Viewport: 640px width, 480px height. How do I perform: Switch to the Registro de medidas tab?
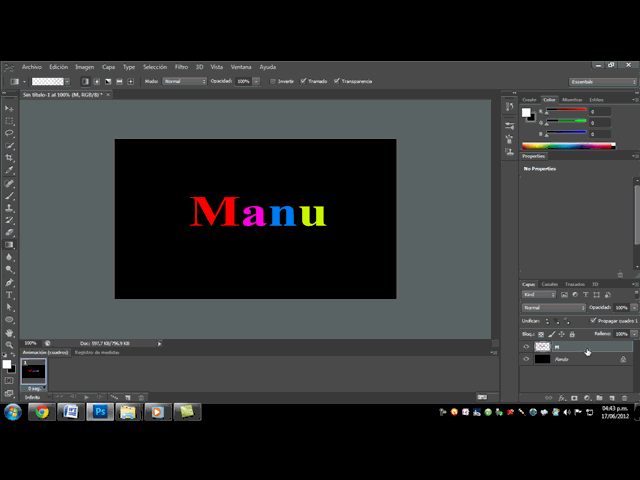97,353
